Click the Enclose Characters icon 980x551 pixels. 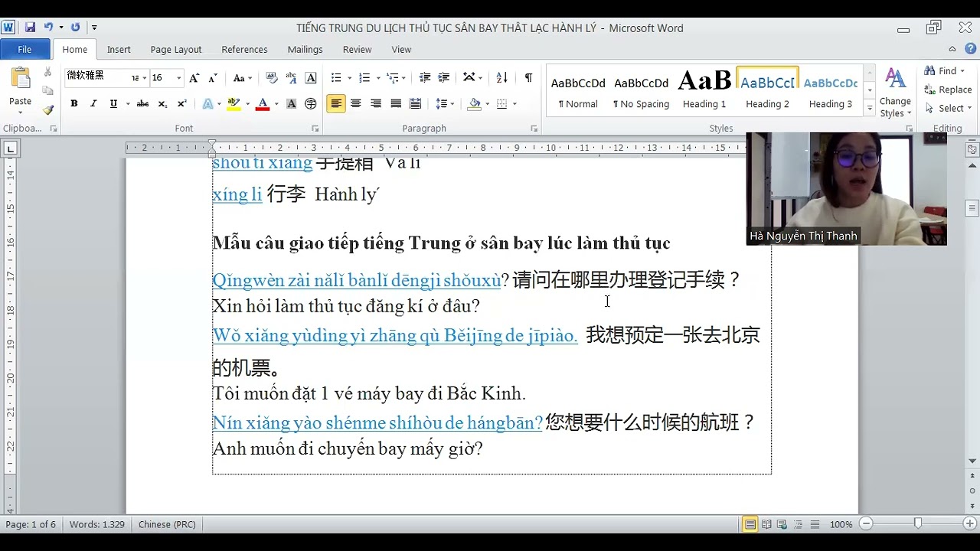point(311,104)
